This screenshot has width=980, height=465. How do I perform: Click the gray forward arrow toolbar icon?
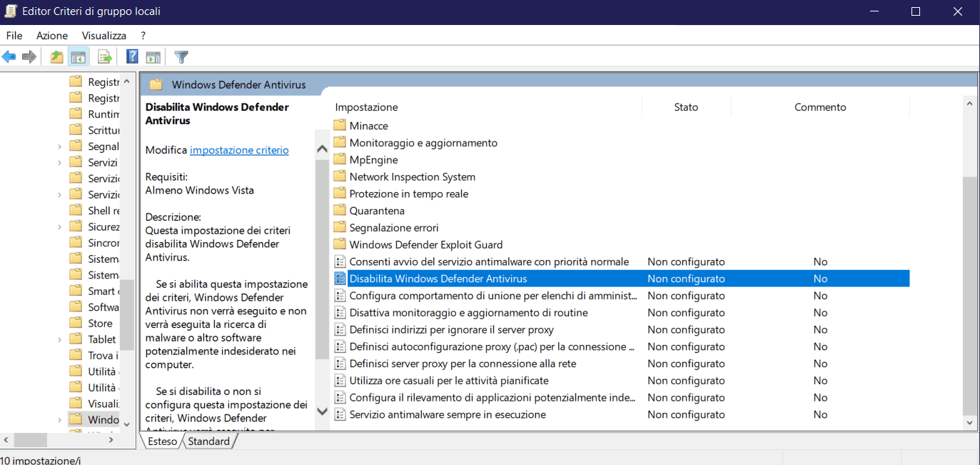click(x=29, y=57)
